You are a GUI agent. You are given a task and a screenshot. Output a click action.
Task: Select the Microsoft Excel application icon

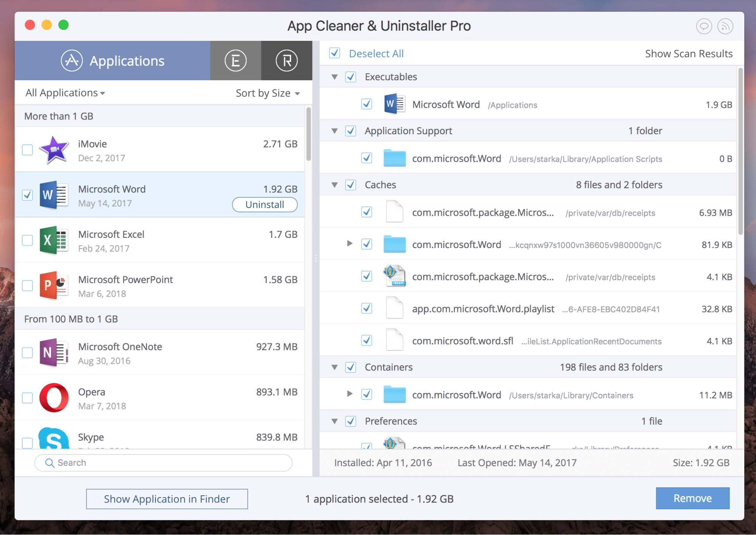[54, 238]
